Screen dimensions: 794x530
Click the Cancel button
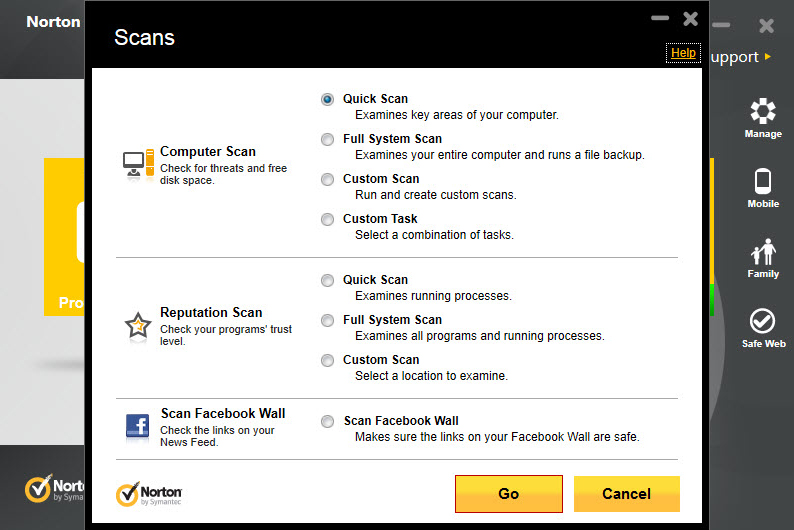click(x=626, y=494)
